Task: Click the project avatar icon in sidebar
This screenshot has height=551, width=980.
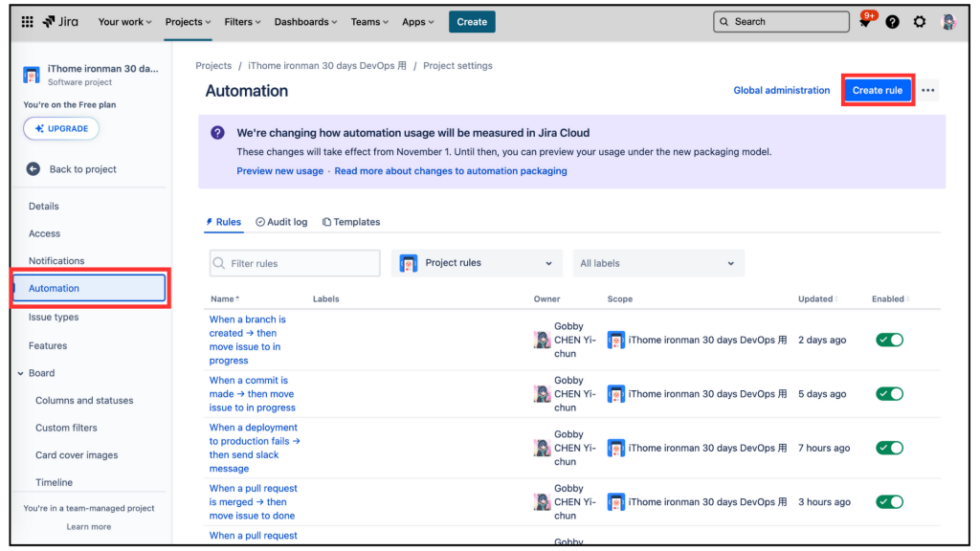Action: coord(32,75)
